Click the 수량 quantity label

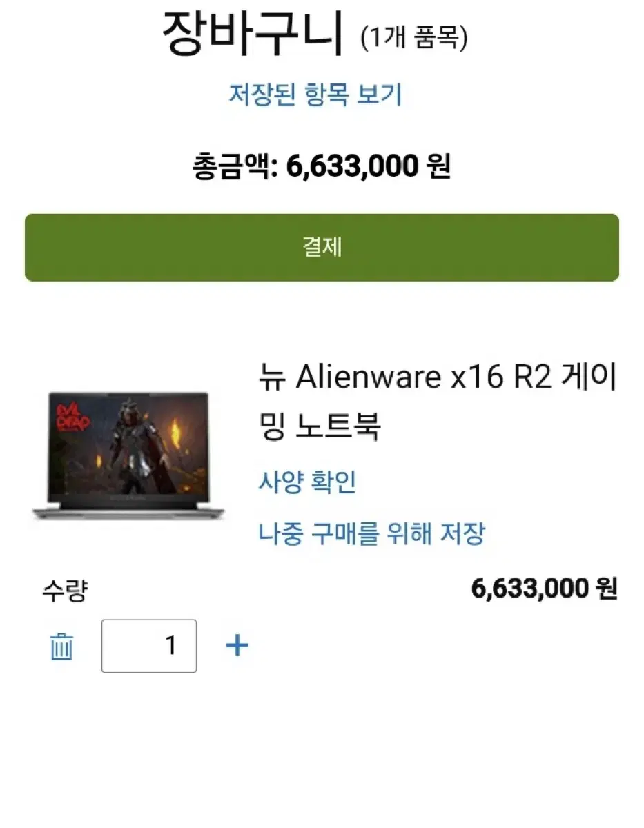(64, 591)
